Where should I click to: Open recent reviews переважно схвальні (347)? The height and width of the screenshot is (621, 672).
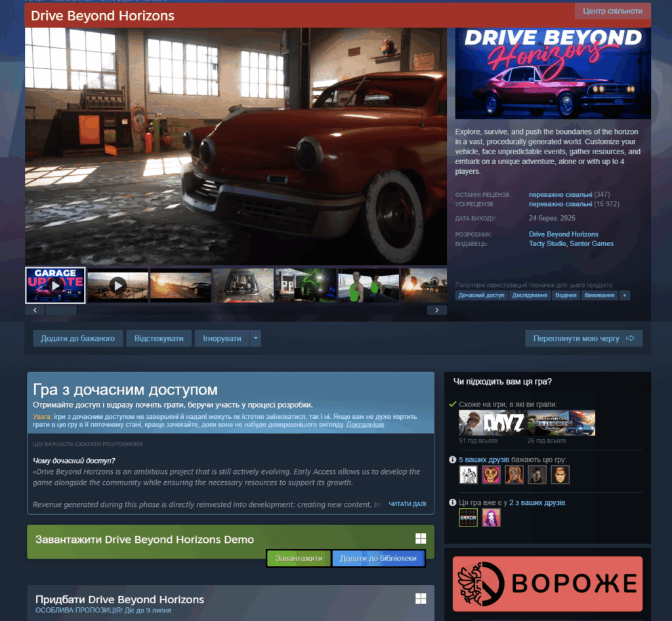point(569,194)
